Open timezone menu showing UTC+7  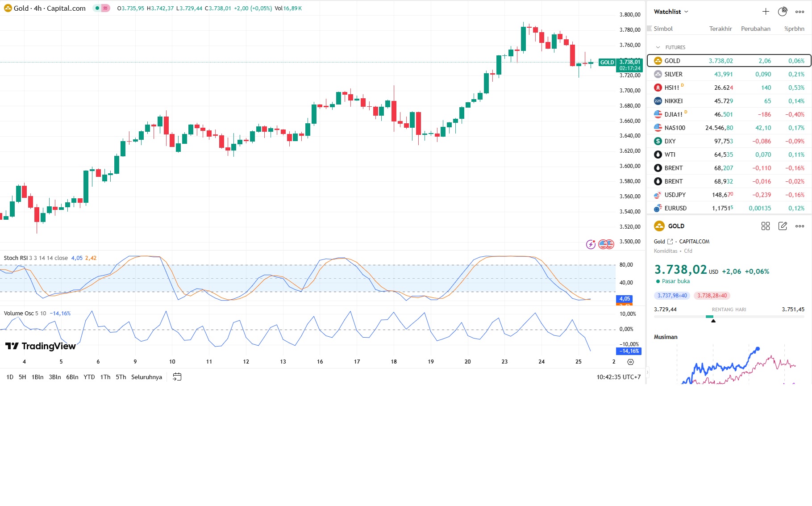(618, 377)
